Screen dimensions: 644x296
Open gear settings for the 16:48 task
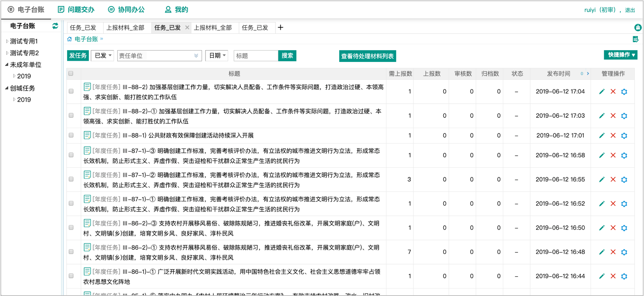click(x=624, y=252)
